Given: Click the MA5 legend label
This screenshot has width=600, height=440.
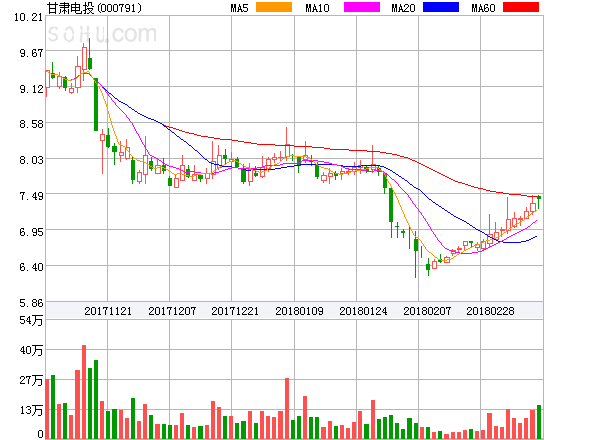Looking at the screenshot, I should coord(239,8).
